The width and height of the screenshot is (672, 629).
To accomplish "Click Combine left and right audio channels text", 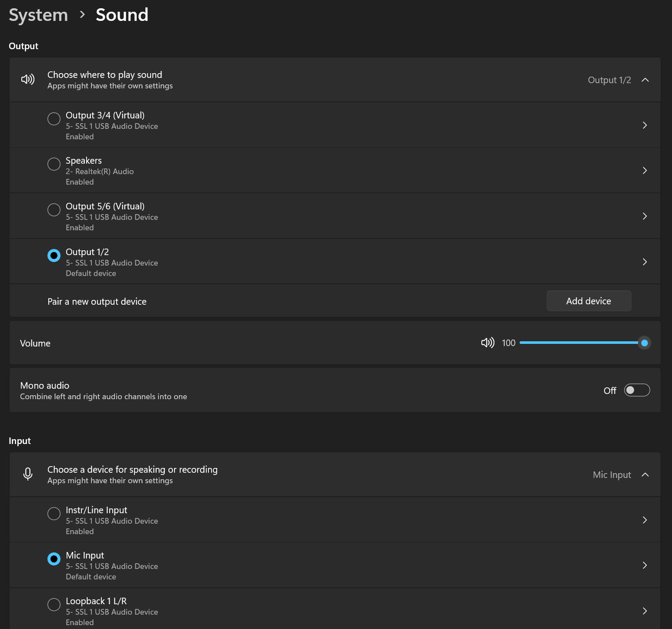I will click(x=104, y=397).
